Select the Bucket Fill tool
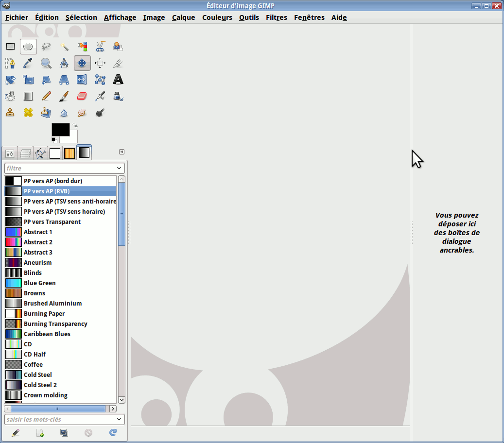The width and height of the screenshot is (504, 443). point(10,96)
